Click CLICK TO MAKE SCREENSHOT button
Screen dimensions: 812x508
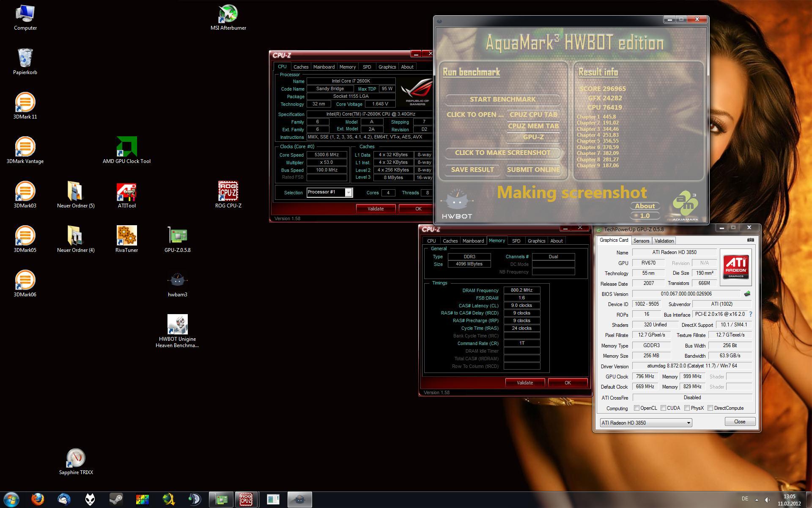[502, 152]
